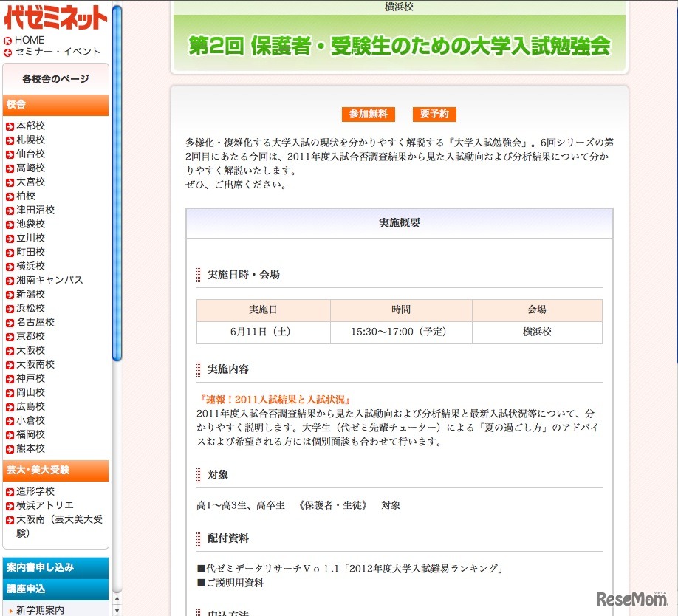Viewport: 678px width, 616px height.
Task: Visit the 湘南キャンパス page
Action: pyautogui.click(x=44, y=280)
